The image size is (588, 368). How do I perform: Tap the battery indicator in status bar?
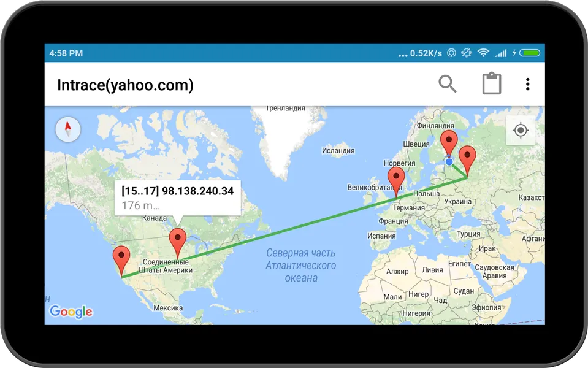530,53
